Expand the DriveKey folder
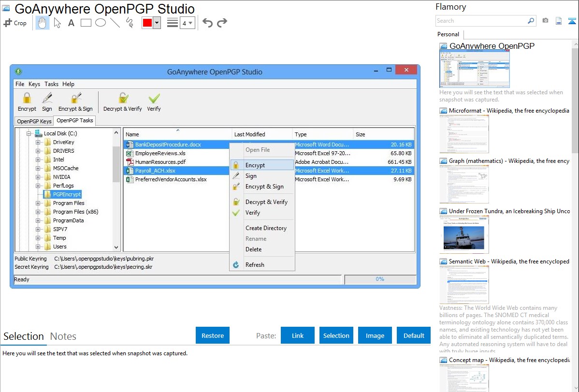This screenshot has height=392, width=579. tap(38, 142)
